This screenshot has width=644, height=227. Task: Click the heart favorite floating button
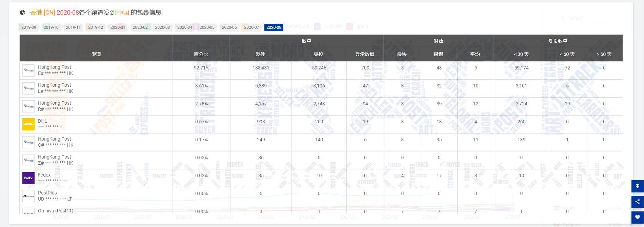click(638, 218)
